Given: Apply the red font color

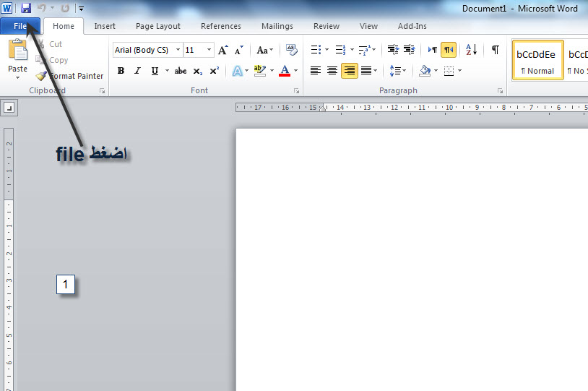Looking at the screenshot, I should pyautogui.click(x=284, y=71).
